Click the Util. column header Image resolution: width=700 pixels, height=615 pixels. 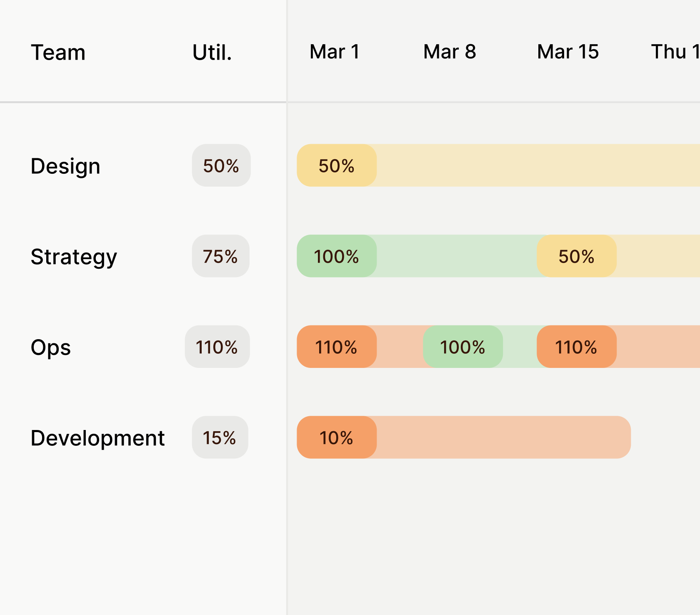pos(212,52)
